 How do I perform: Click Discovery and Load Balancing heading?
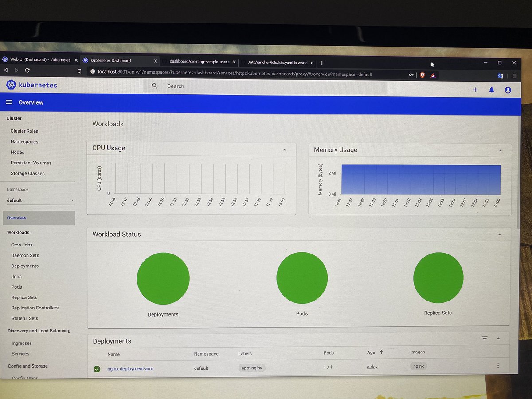click(39, 331)
